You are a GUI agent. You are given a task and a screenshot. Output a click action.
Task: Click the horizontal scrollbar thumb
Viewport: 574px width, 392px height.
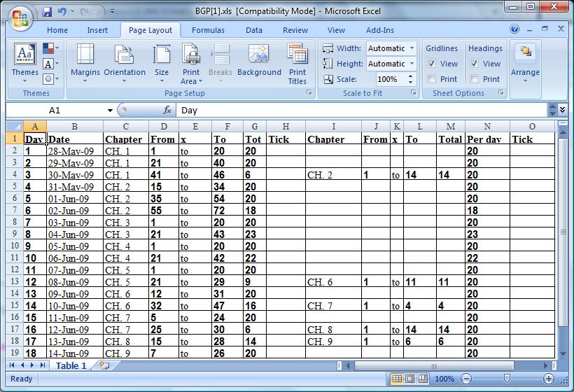(434, 365)
